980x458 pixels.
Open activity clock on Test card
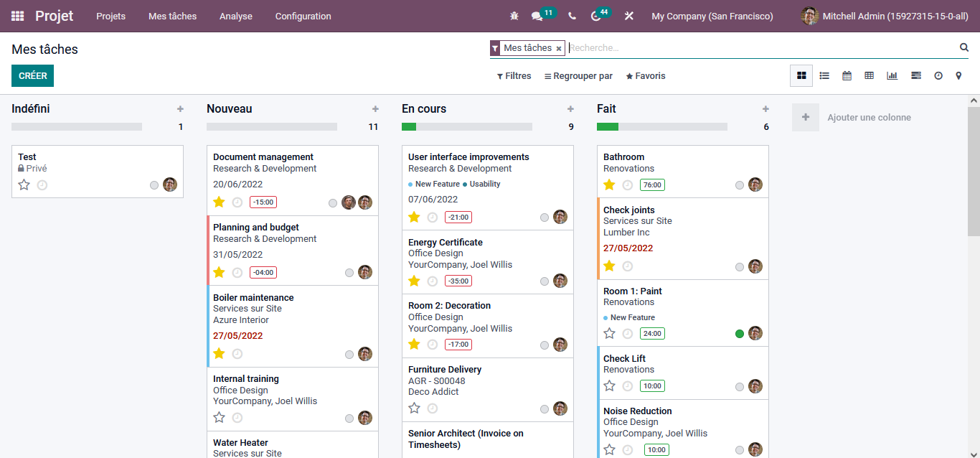click(x=42, y=185)
